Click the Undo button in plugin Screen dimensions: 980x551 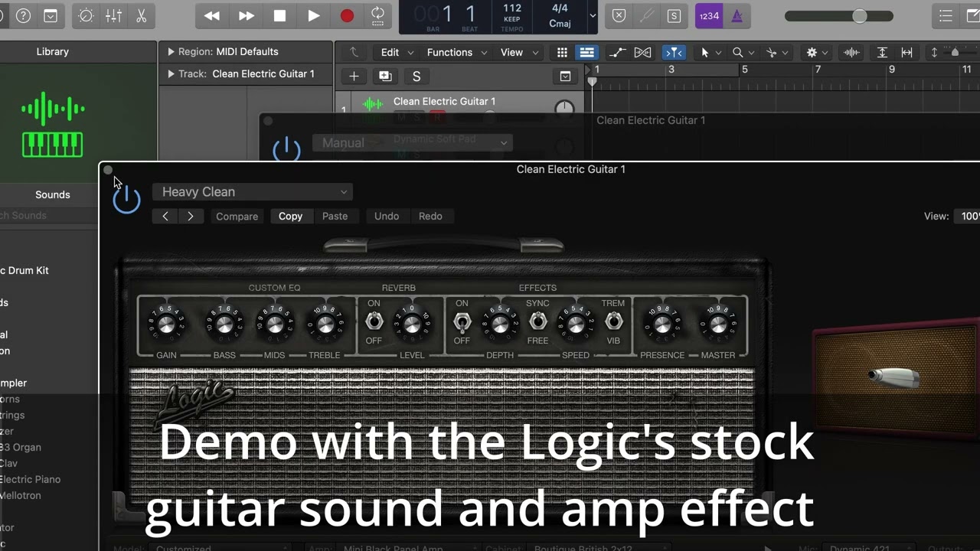pyautogui.click(x=387, y=217)
